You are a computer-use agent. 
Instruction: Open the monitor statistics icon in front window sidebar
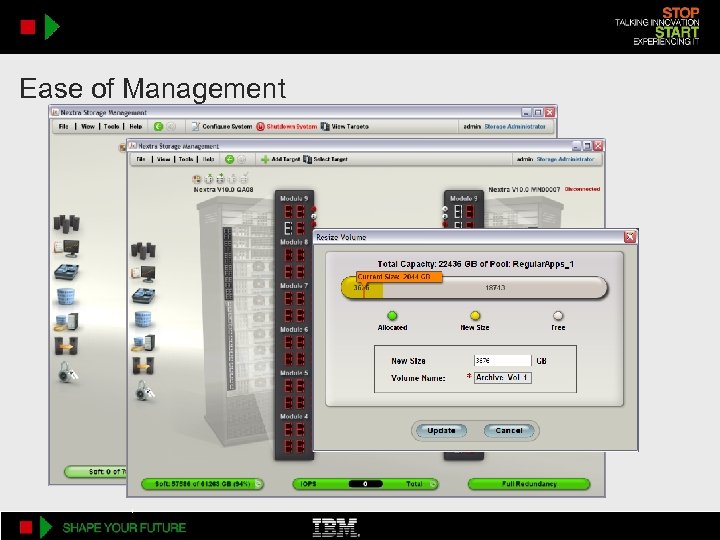point(143,274)
